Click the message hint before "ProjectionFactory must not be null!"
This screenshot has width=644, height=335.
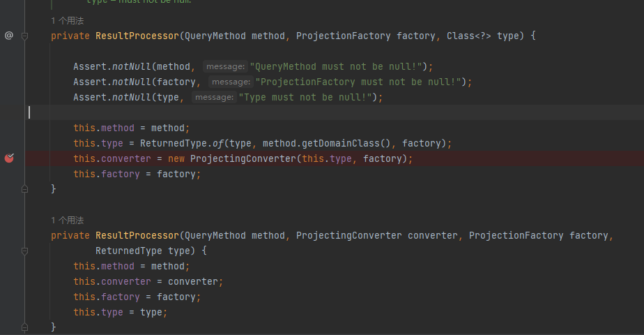[x=229, y=82]
